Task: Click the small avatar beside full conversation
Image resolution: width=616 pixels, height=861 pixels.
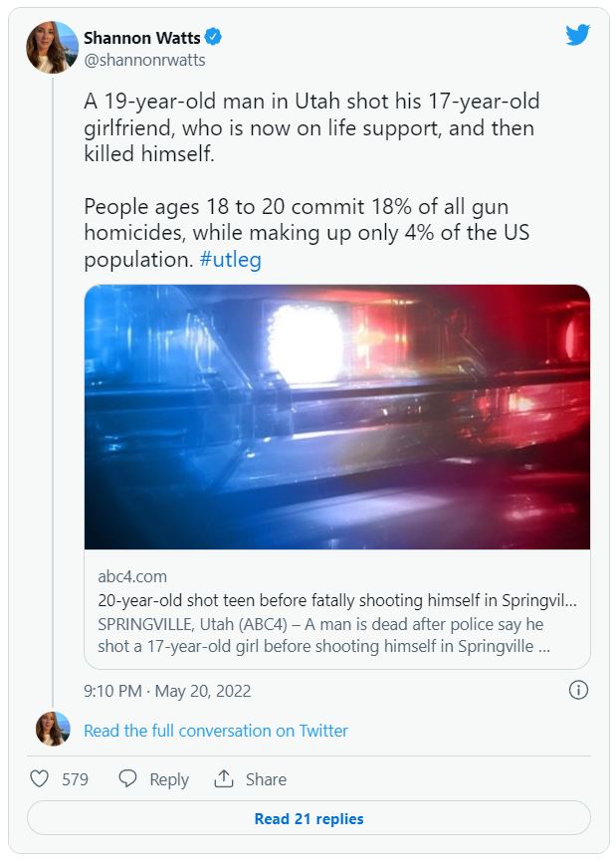Action: pos(53,730)
